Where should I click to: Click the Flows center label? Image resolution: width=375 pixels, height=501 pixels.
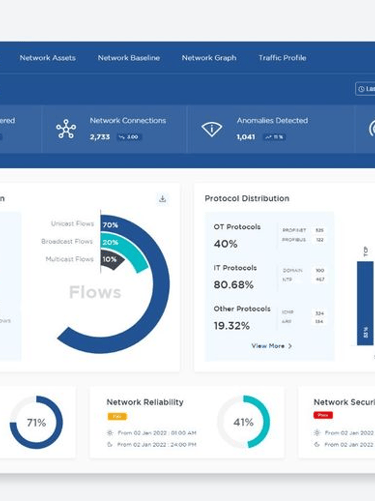click(95, 292)
